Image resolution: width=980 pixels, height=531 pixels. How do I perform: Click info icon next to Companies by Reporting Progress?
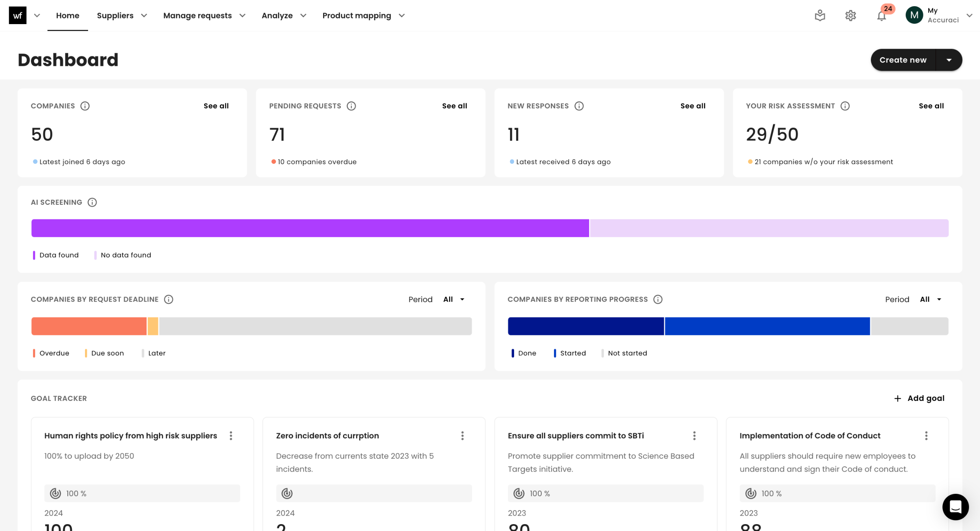point(658,299)
